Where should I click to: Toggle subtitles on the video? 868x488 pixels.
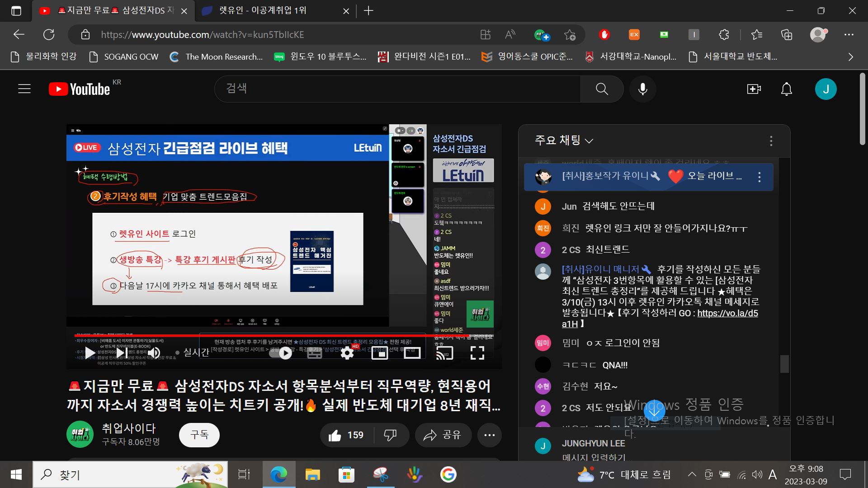point(315,353)
